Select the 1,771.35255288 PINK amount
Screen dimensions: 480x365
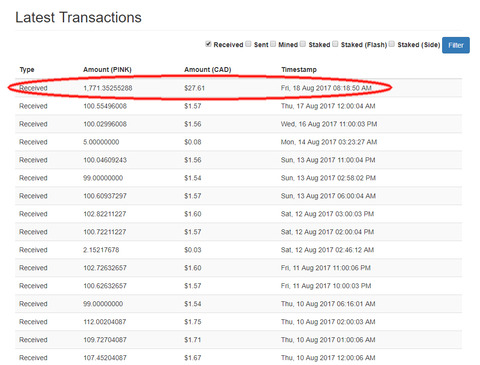click(108, 88)
